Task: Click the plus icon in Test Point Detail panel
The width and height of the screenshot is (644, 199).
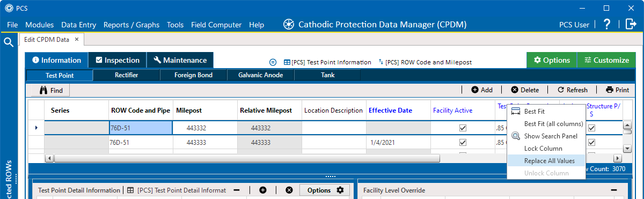Action: click(x=262, y=190)
